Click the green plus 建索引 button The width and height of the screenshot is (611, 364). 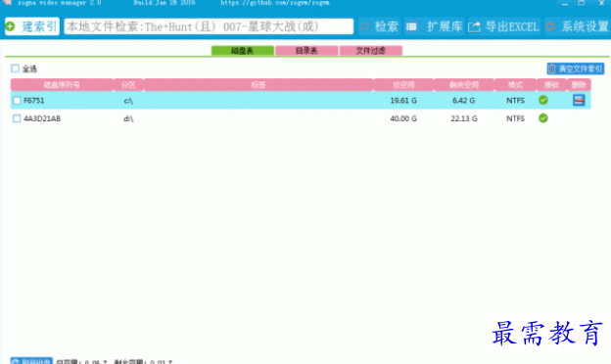tap(32, 26)
